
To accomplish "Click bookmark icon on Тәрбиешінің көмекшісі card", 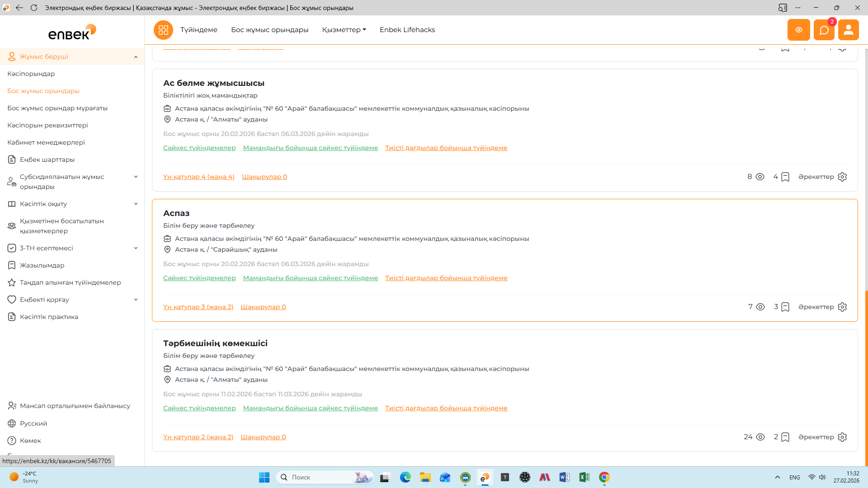I will pos(785,437).
